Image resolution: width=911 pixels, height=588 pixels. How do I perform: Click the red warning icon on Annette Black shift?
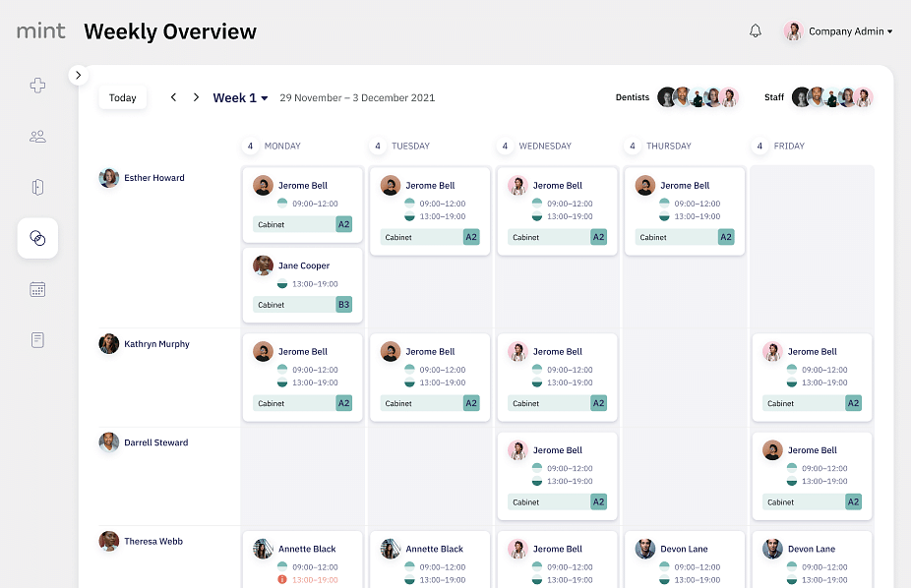pyautogui.click(x=282, y=579)
